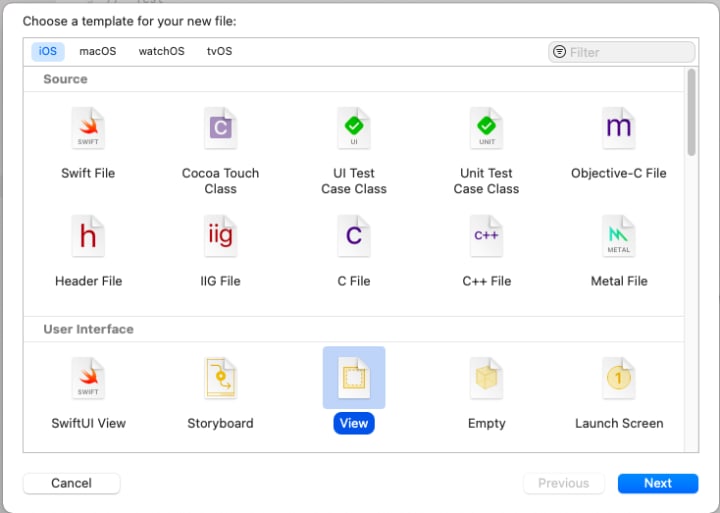
Task: Switch to the iOS platform tab
Action: pos(48,51)
